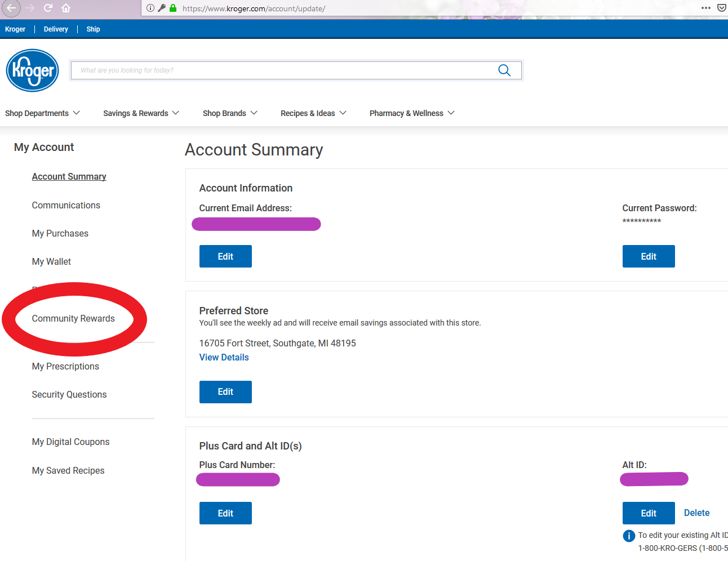
Task: Open the Shop Brands dropdown
Action: pos(230,113)
